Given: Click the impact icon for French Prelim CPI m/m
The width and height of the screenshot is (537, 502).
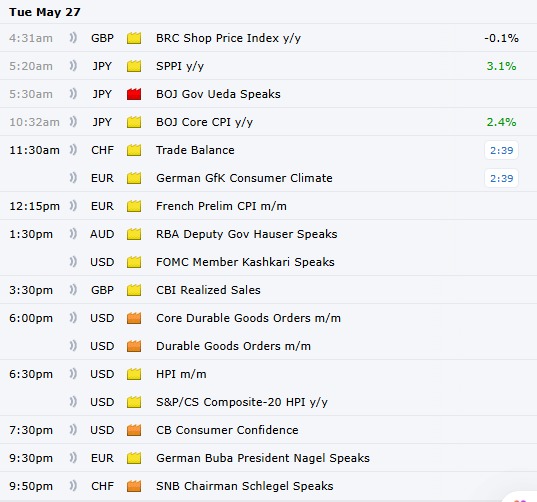Looking at the screenshot, I should (x=134, y=206).
